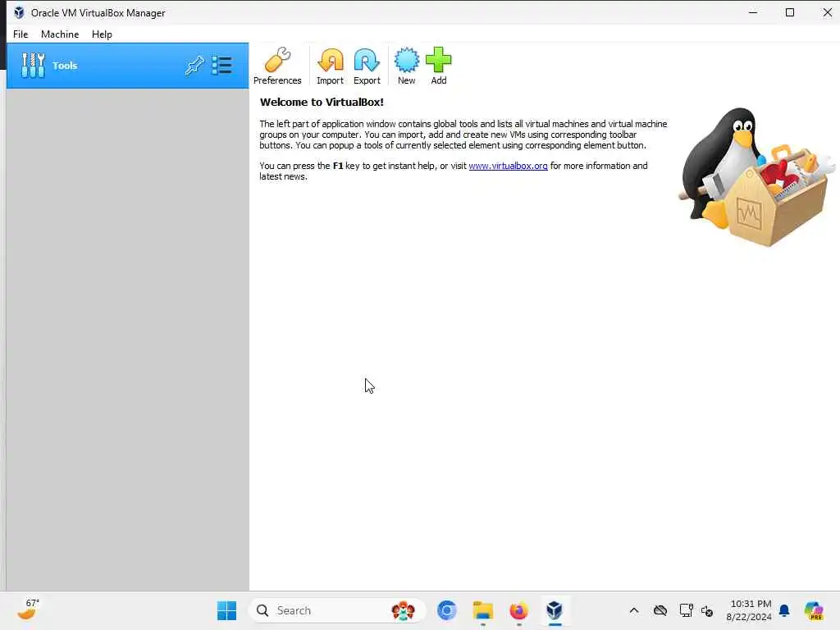Open the Machine menu

coord(60,34)
